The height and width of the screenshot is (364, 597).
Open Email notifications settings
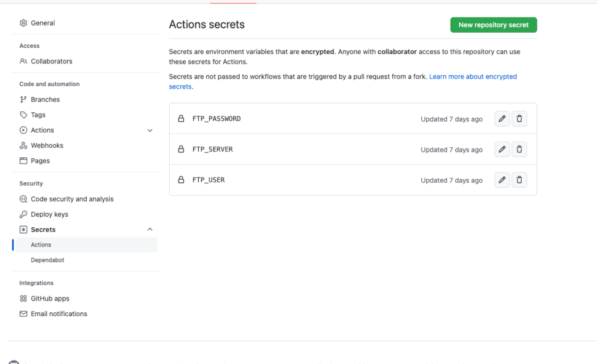[x=58, y=314]
